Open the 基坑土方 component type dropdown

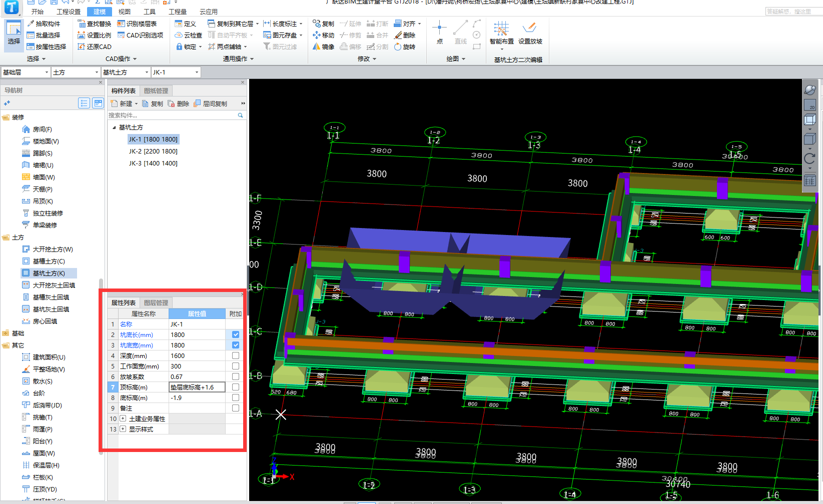(126, 72)
